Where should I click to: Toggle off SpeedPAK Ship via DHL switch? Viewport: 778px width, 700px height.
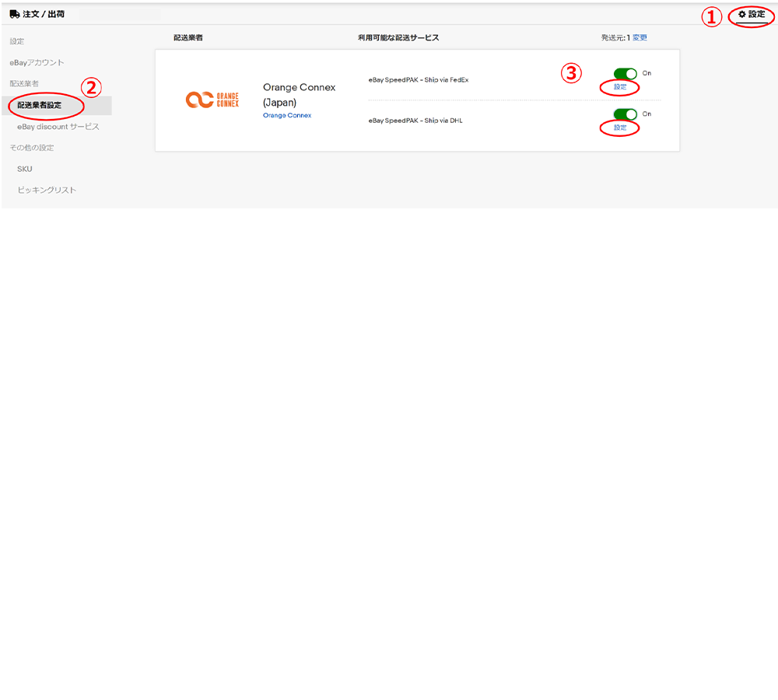626,114
